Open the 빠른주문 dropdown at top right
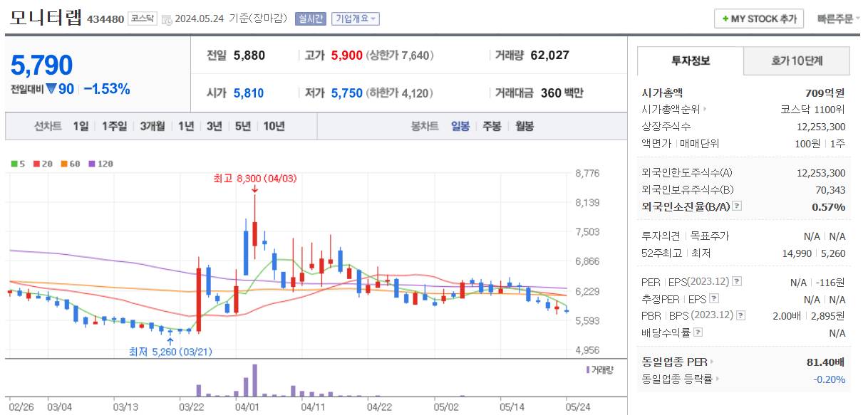Viewport: 868px width, 415px height. (x=836, y=19)
